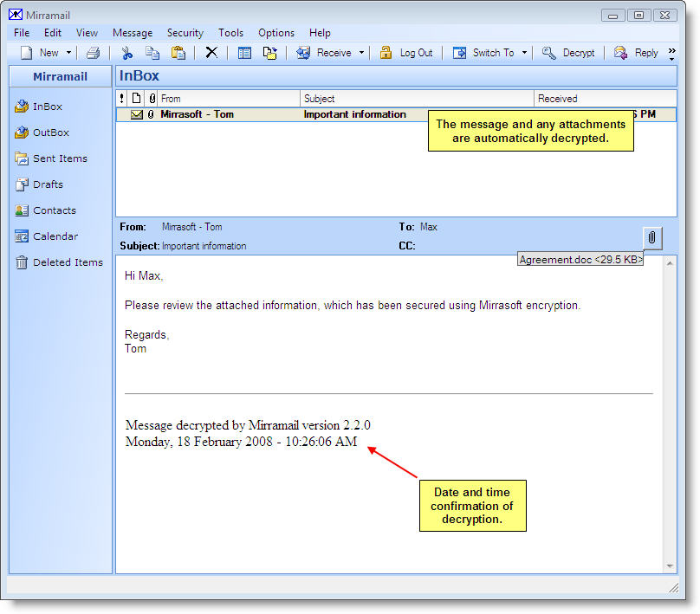Screen dimensions: 700x614
Task: Click the address book toolbar icon
Action: pos(244,53)
